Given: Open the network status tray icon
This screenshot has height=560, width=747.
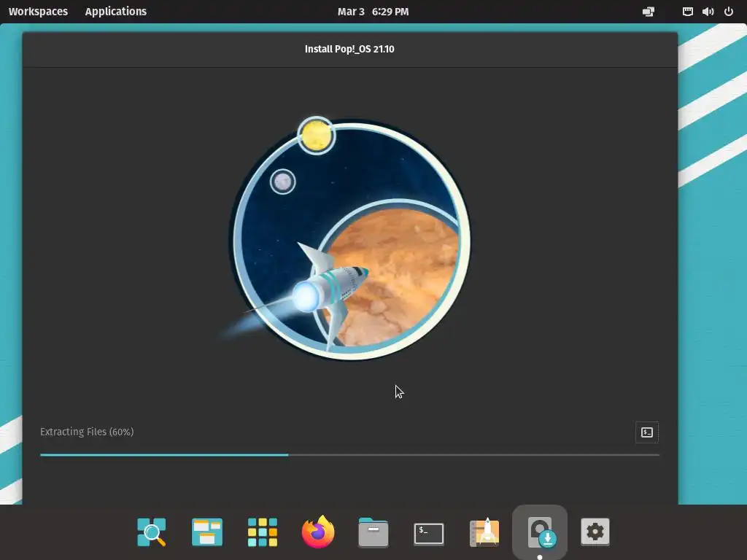Looking at the screenshot, I should 687,12.
